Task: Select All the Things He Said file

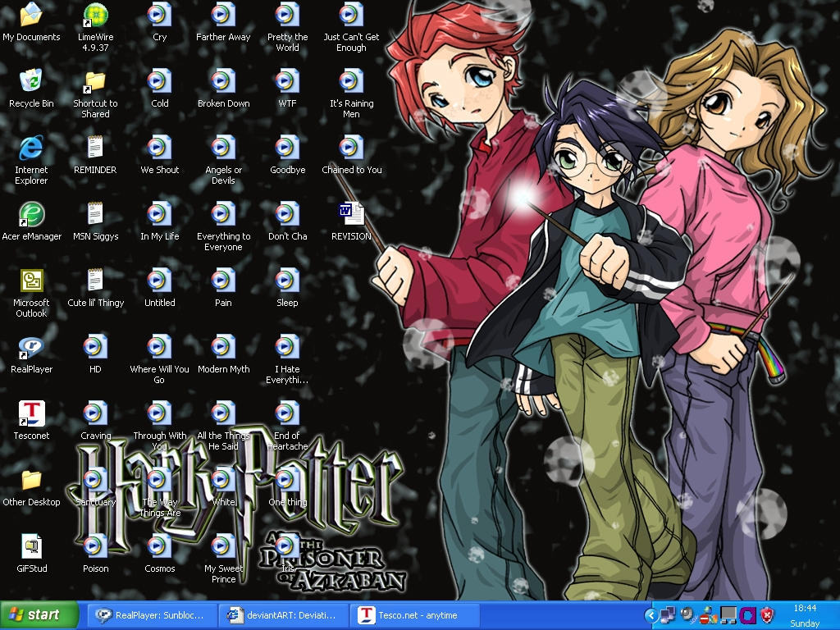Action: [x=223, y=413]
